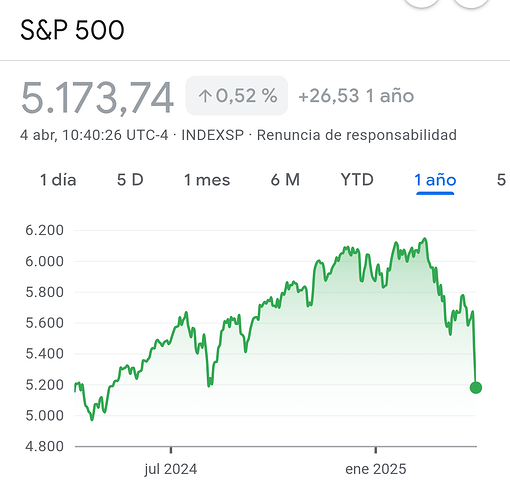The image size is (510, 500).
Task: Choose the 6 M chart range
Action: [285, 180]
